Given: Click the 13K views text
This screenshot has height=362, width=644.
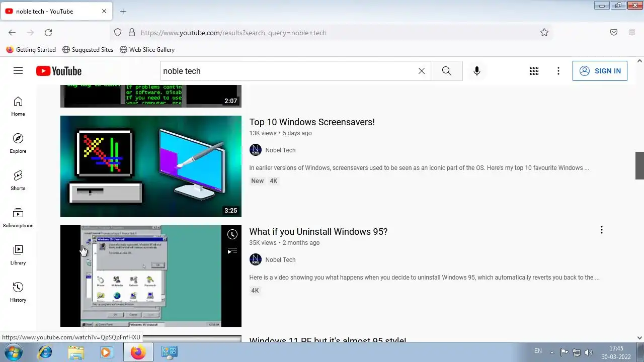Looking at the screenshot, I should point(263,133).
